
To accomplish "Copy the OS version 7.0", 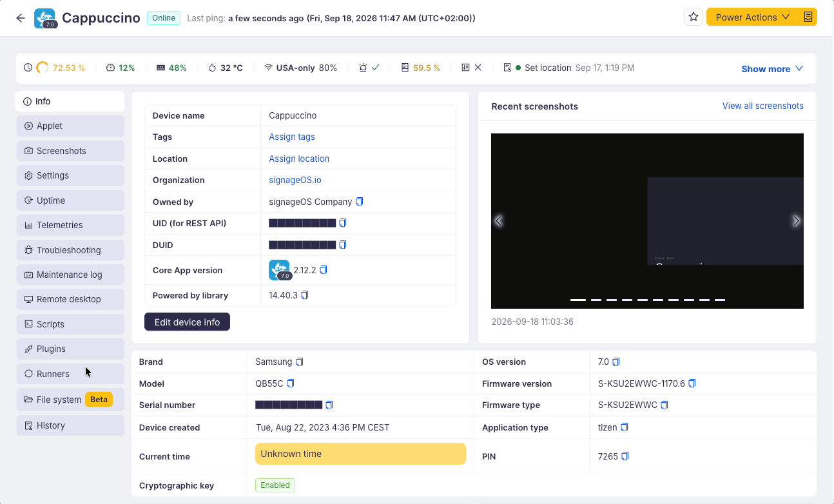I will (616, 362).
